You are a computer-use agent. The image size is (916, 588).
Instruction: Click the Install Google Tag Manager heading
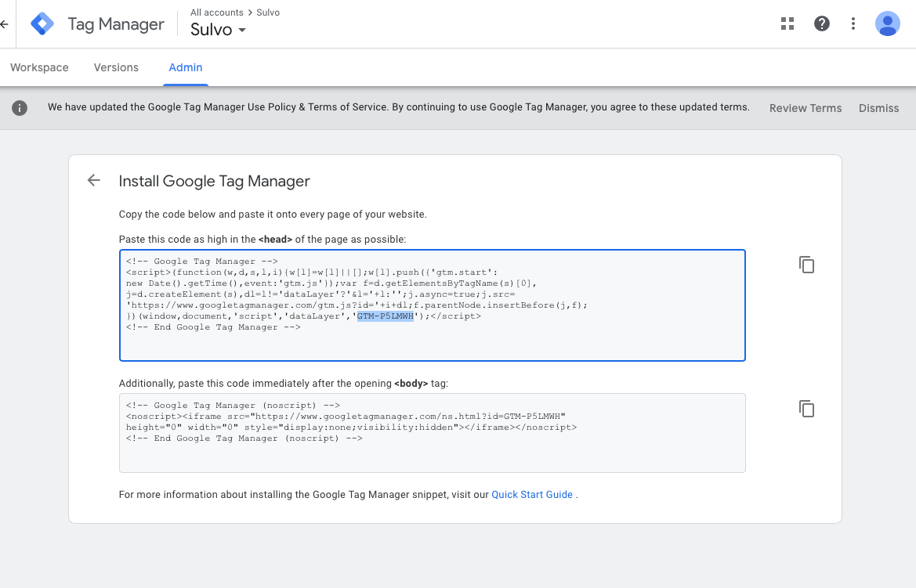tap(215, 181)
